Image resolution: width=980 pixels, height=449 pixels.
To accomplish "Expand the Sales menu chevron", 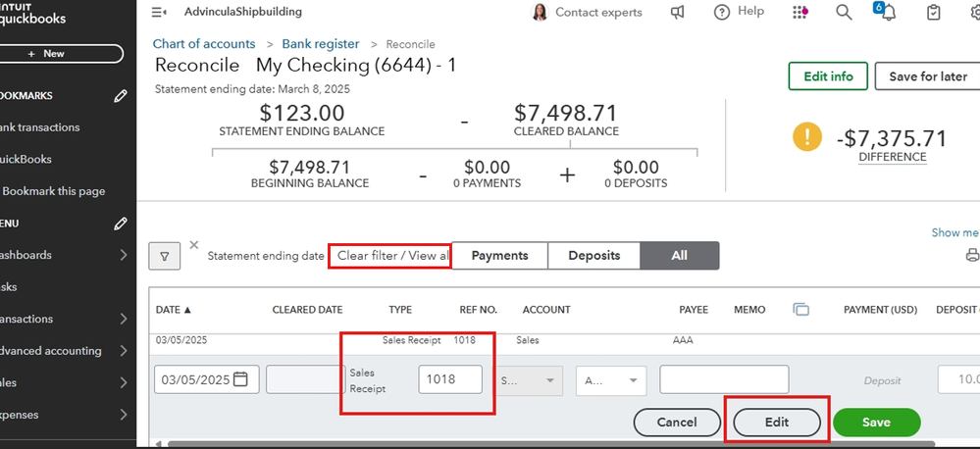I will (124, 382).
